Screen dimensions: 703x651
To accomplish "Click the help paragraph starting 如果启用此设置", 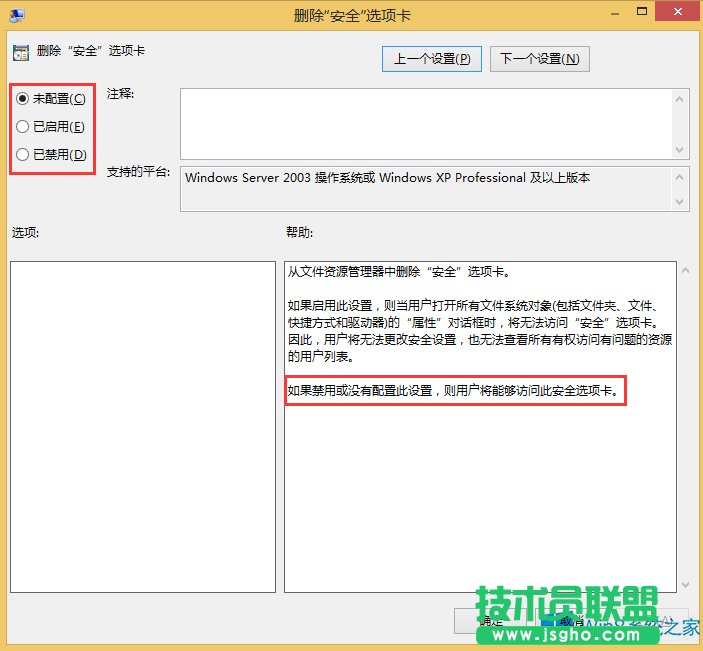I will 480,331.
